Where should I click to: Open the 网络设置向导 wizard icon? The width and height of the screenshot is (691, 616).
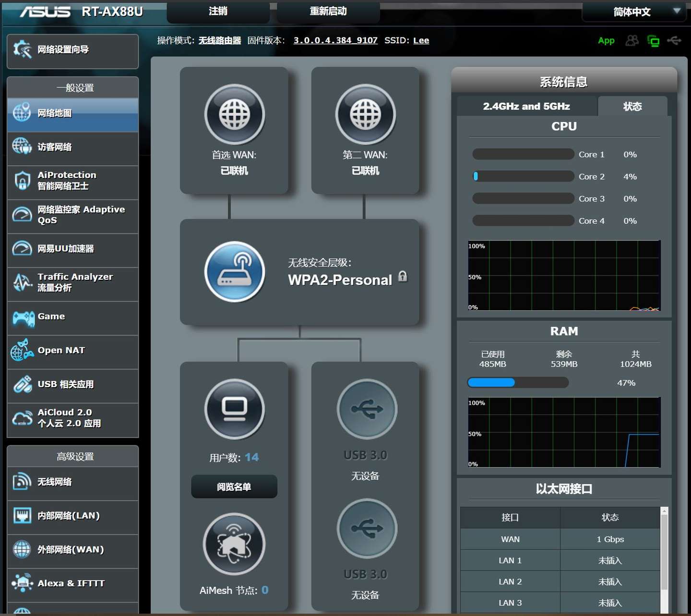(x=22, y=49)
